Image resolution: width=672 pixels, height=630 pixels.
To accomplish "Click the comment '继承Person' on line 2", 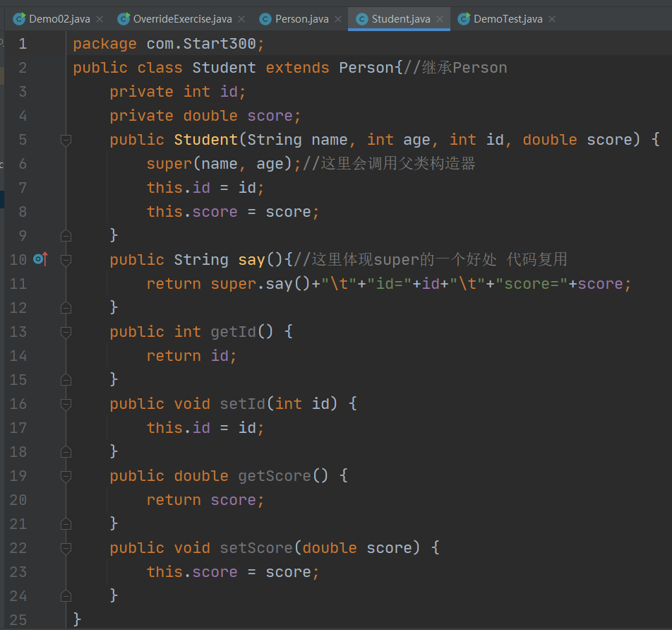I will click(455, 68).
